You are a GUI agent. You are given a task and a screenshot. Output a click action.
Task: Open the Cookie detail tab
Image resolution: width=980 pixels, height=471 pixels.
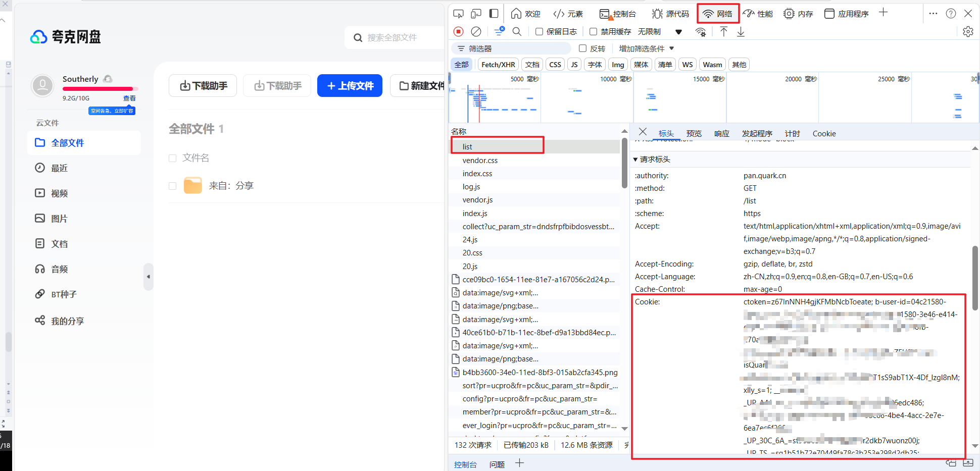[824, 133]
